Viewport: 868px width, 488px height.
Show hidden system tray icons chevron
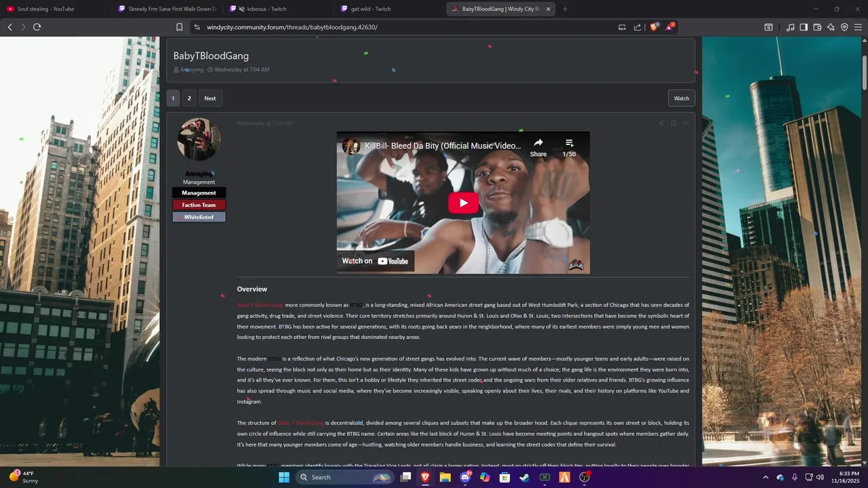(x=766, y=477)
